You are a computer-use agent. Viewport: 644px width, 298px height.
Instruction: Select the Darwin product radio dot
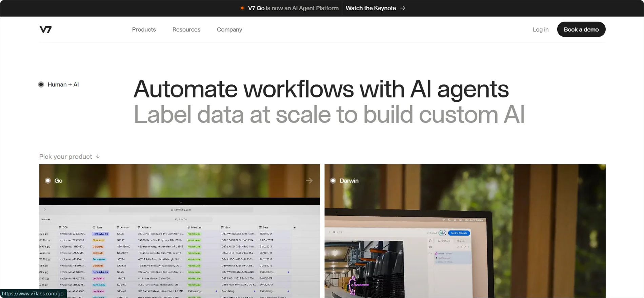click(333, 181)
